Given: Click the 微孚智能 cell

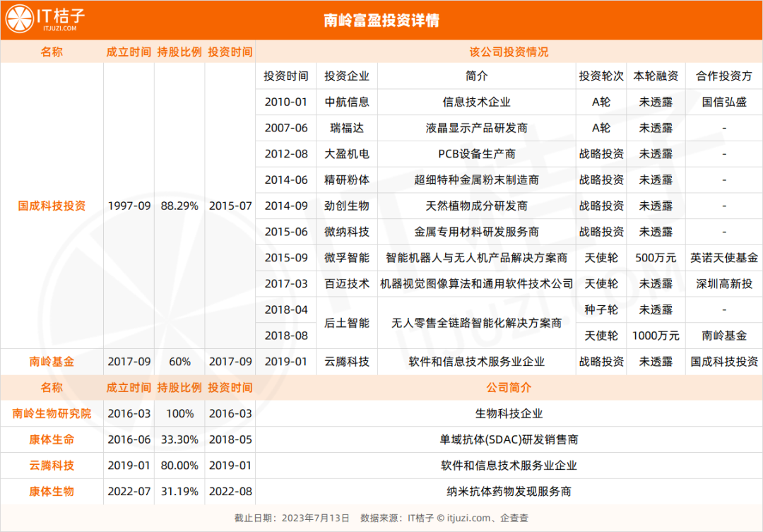Looking at the screenshot, I should pos(347,258).
